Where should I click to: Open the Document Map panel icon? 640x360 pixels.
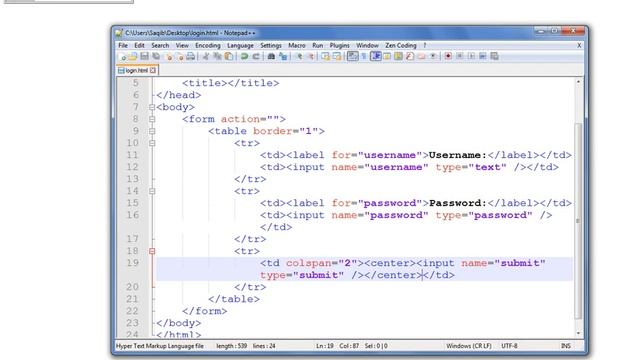(398, 56)
